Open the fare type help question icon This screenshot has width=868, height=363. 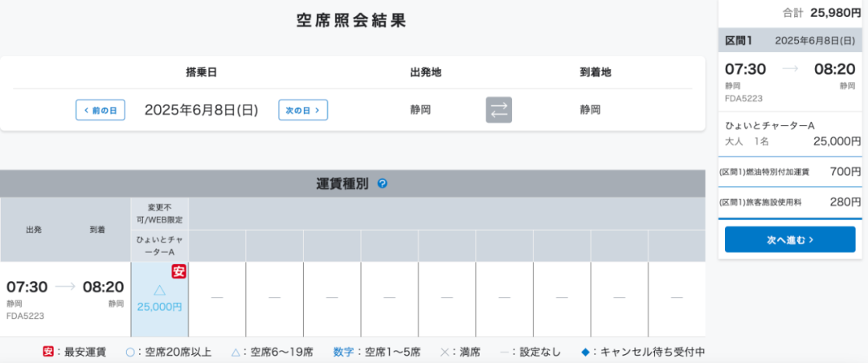click(x=382, y=184)
